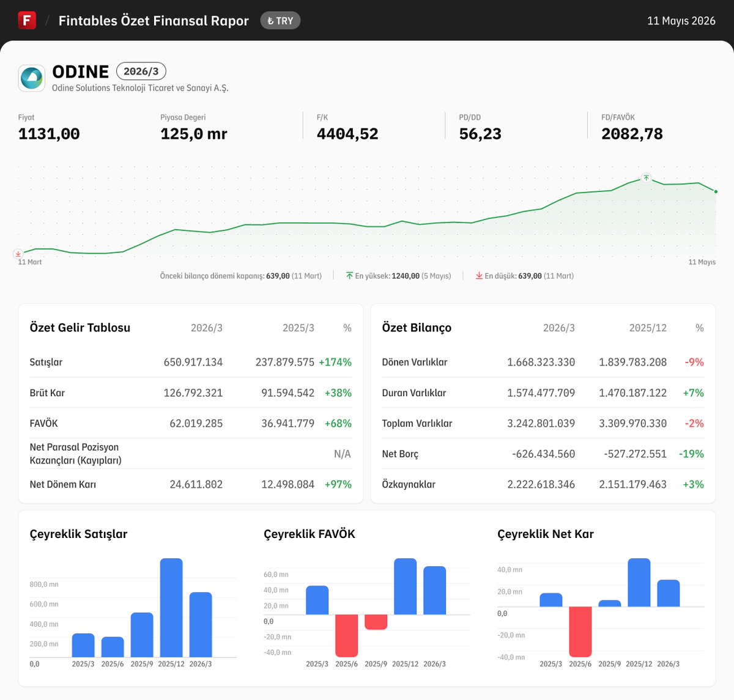The height and width of the screenshot is (700, 734).
Task: Click the 2025/12 bar in Çeyreklik FAVÖK
Action: click(406, 586)
